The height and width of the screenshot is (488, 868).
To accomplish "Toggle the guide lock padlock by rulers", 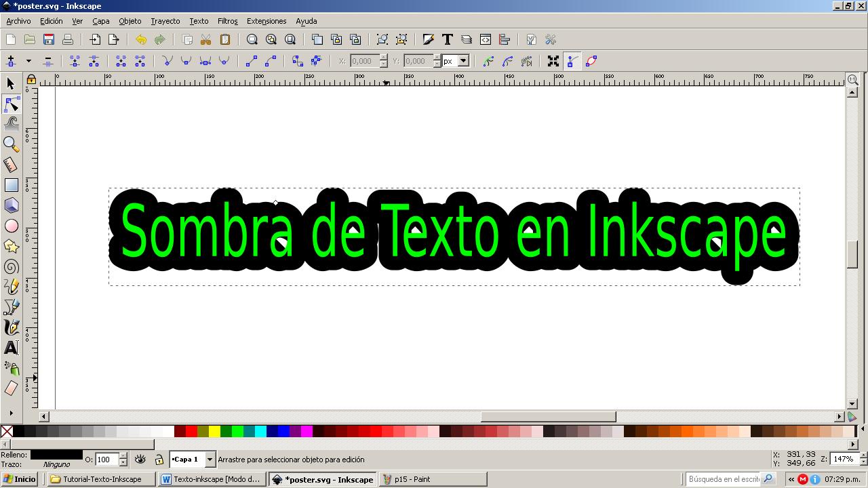I will [x=31, y=79].
